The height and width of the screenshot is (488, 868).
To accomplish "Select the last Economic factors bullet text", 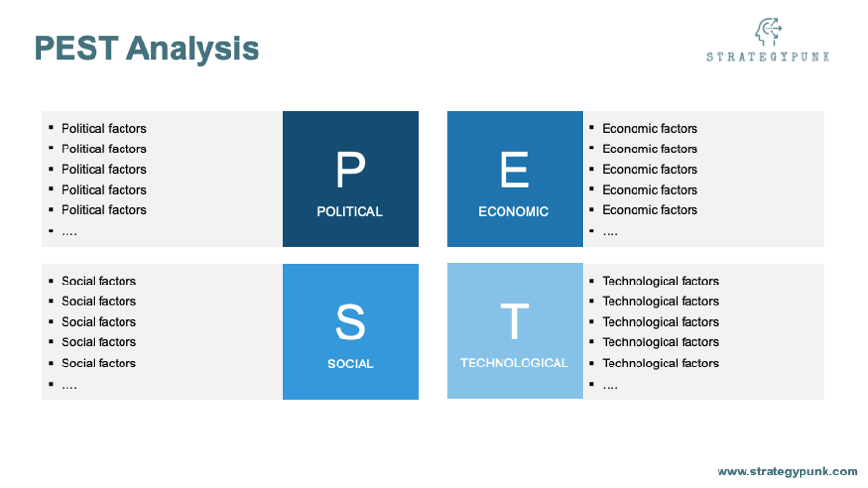I will [x=650, y=210].
